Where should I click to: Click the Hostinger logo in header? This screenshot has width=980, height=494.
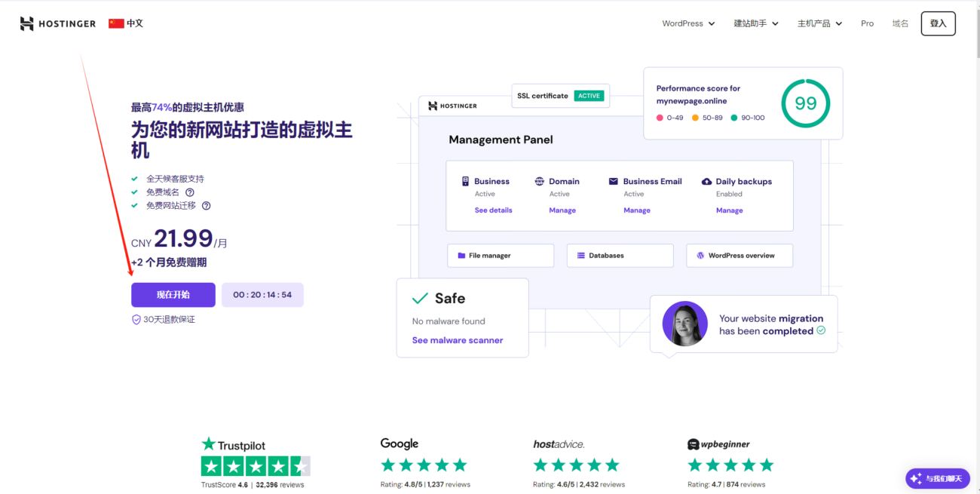click(58, 23)
